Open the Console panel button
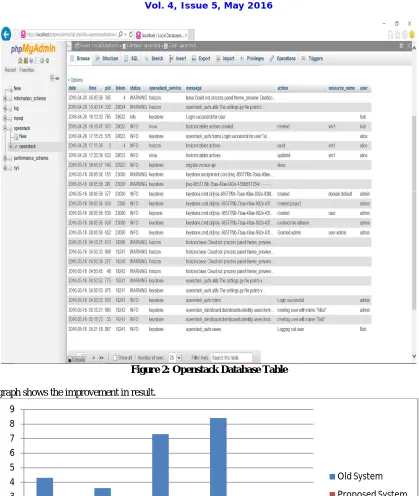 tap(76, 360)
